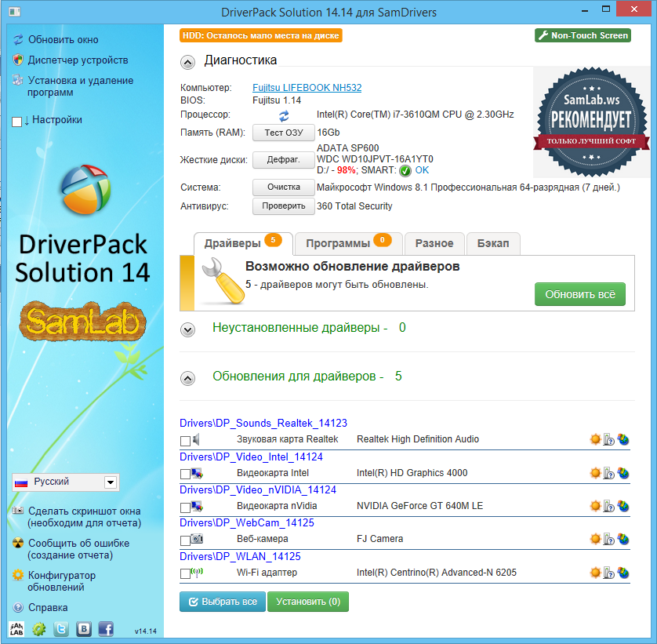Open the Бэкап tab
This screenshot has height=644, width=657.
[x=493, y=244]
